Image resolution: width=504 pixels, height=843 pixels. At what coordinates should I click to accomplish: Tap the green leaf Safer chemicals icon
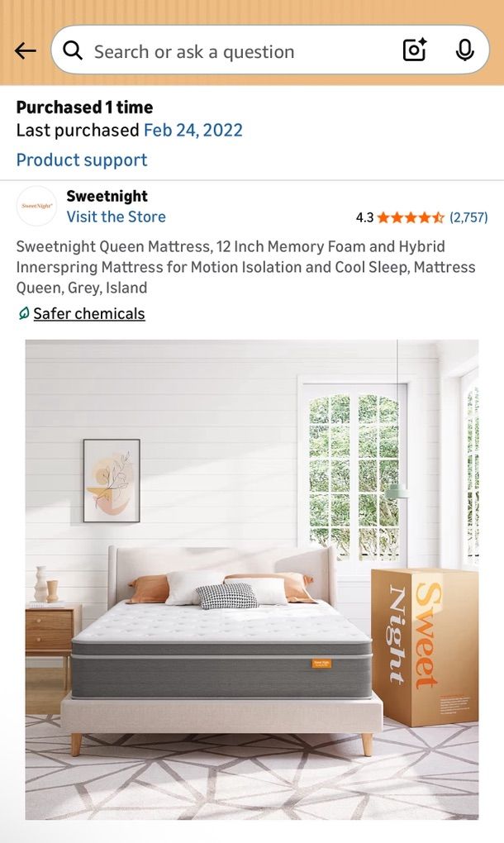pyautogui.click(x=23, y=313)
